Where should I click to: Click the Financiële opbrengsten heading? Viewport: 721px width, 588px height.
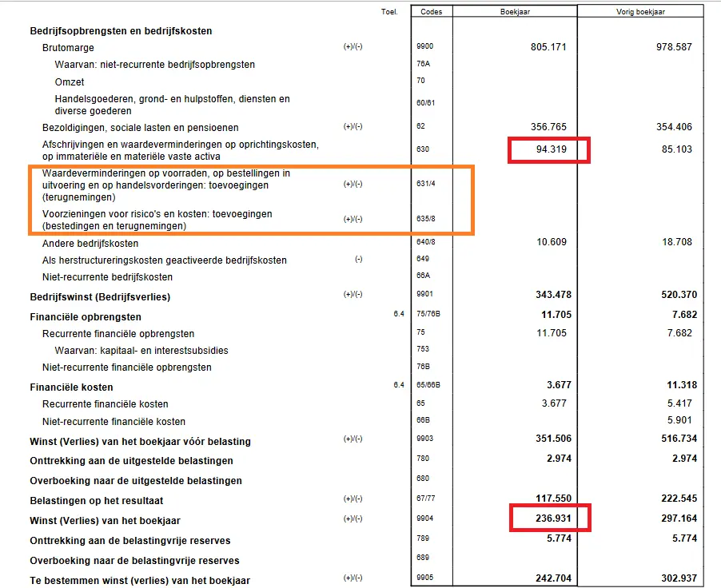[x=86, y=317]
